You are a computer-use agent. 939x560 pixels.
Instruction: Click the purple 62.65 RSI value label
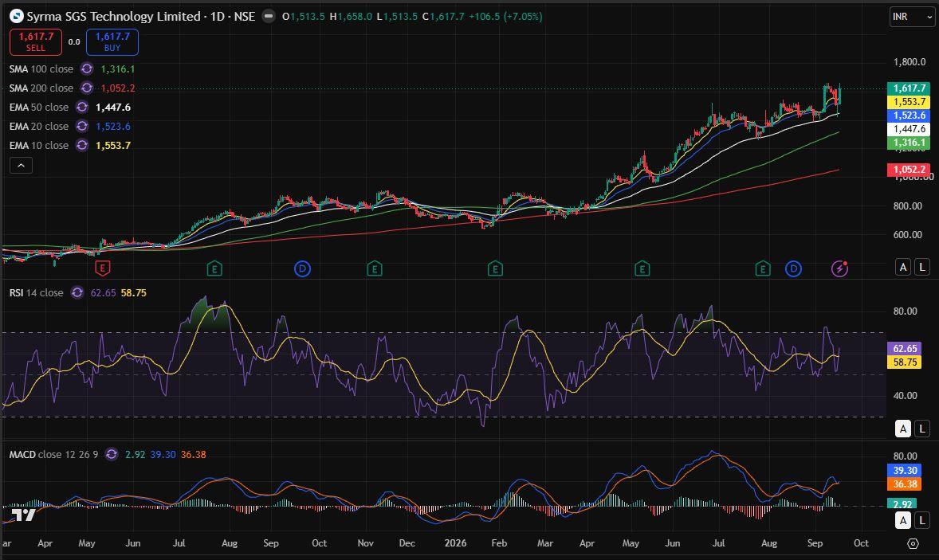tap(904, 348)
